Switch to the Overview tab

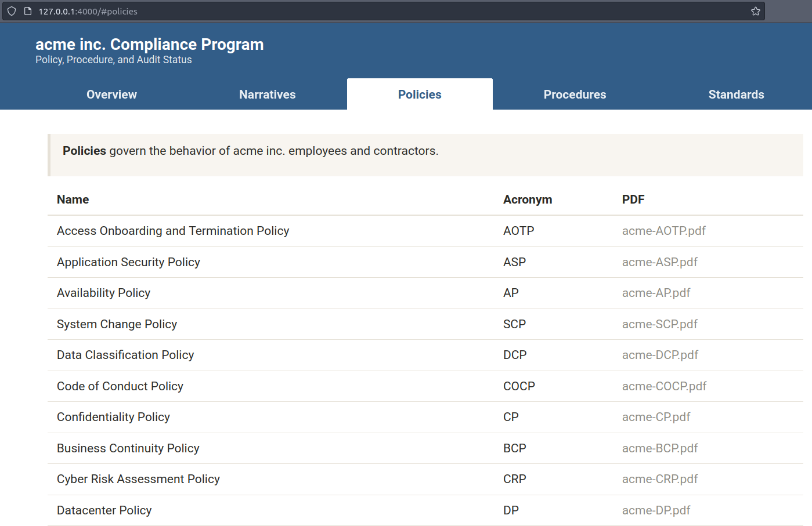[x=111, y=95]
